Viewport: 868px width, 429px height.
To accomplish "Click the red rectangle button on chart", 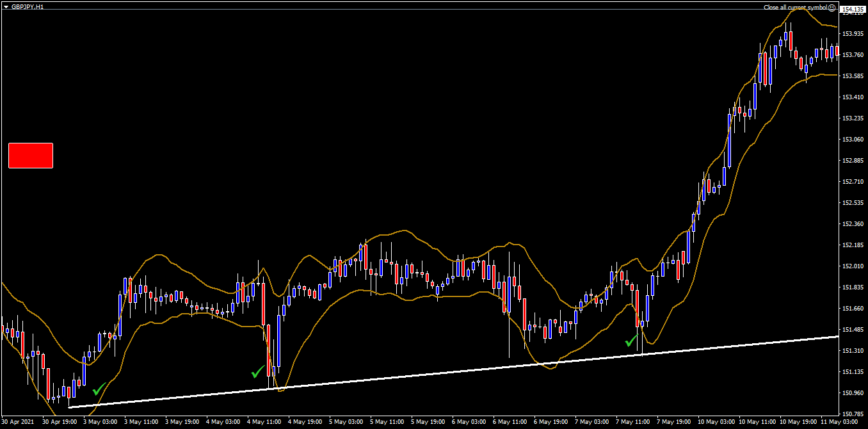I will pos(30,156).
